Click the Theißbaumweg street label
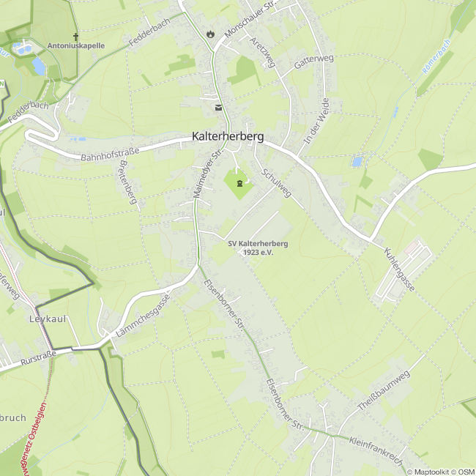Viewport: 476px width, 476px height. [x=384, y=390]
